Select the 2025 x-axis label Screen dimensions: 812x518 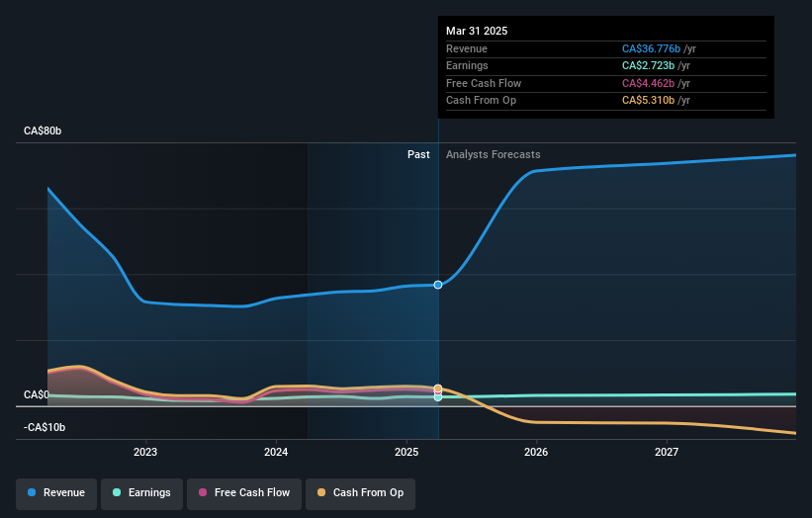[406, 452]
